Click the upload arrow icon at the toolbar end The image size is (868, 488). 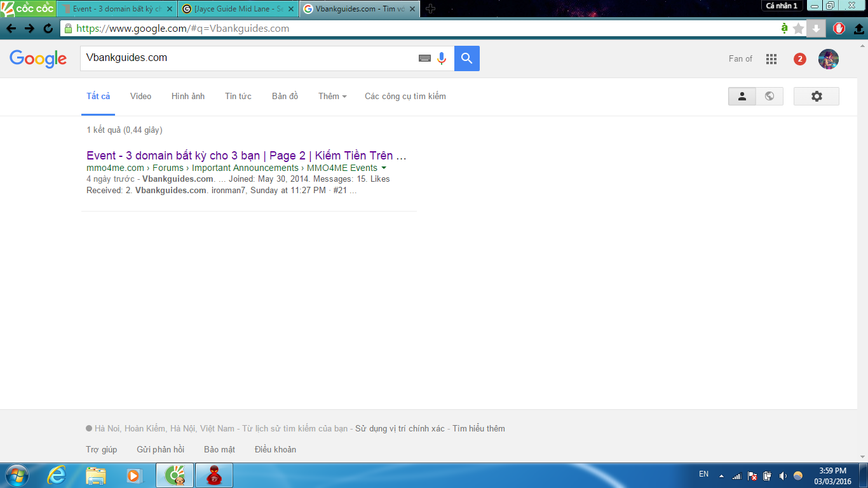click(858, 29)
